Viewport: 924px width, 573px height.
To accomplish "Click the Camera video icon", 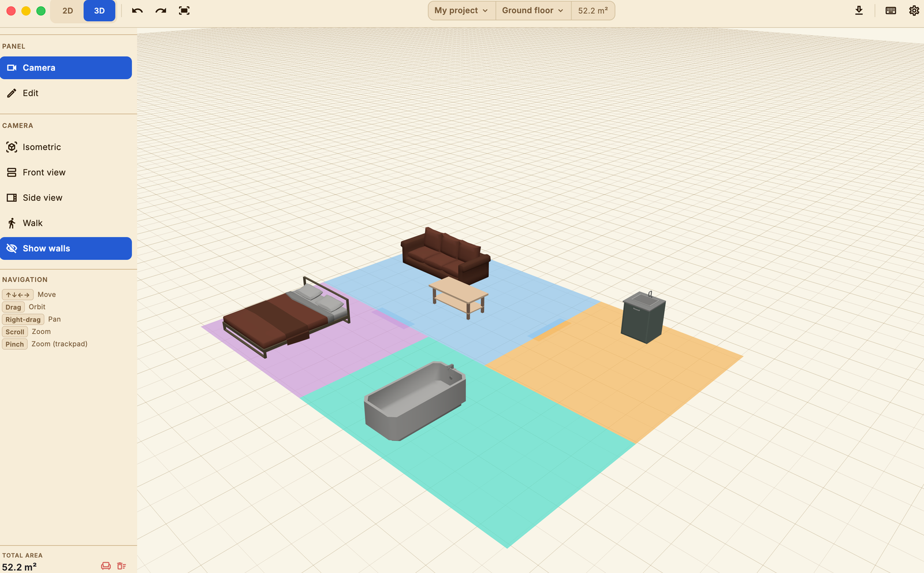I will 12,68.
